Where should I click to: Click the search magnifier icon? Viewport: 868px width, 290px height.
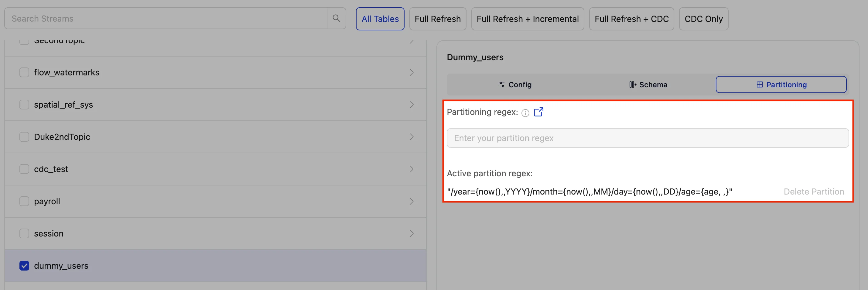click(x=336, y=18)
